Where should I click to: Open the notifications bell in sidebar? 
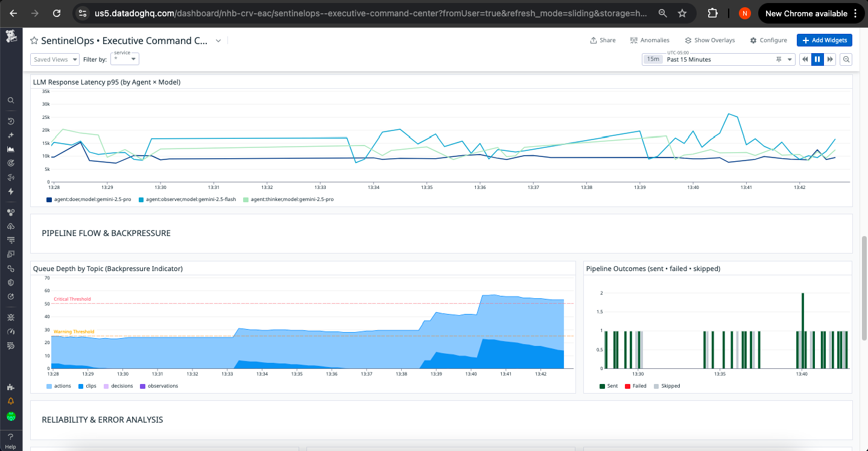11,401
